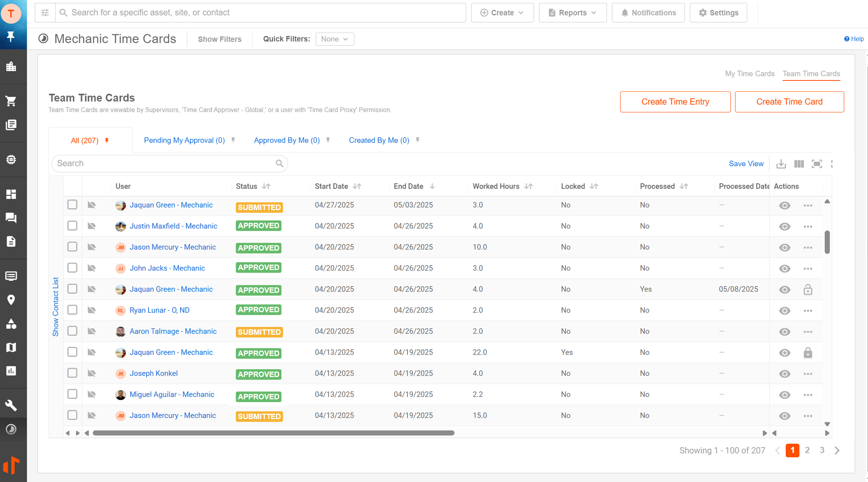Open the column chooser icon
Screen dimensions: 868x482
(799, 164)
